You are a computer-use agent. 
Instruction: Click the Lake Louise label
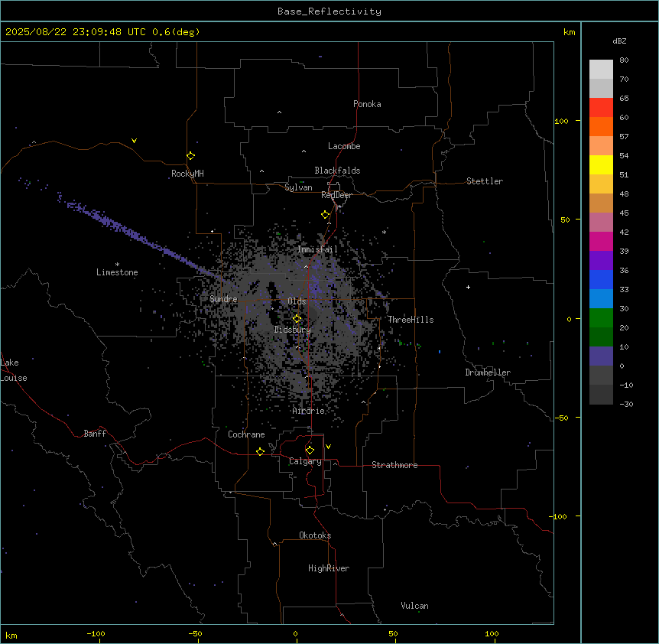(x=14, y=370)
